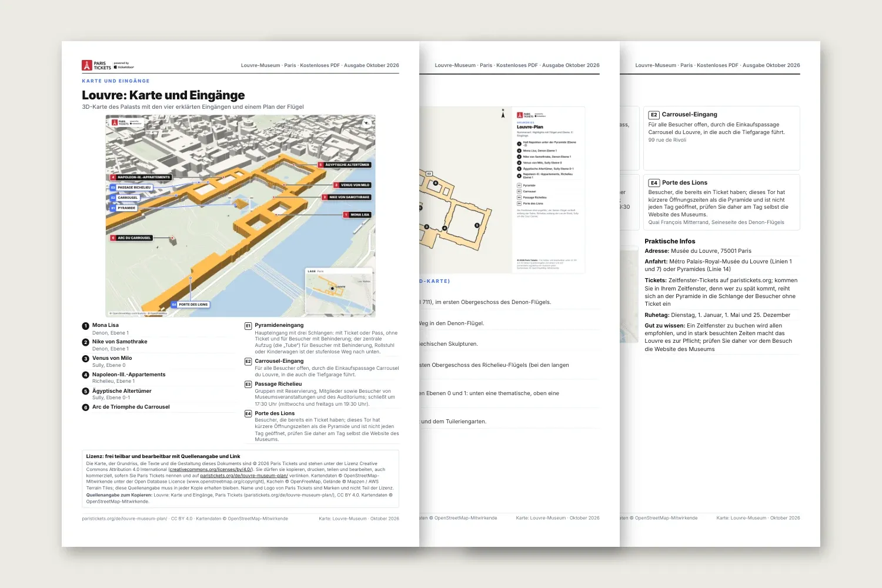The width and height of the screenshot is (882, 588).
Task: Click the E1 badge next to Pyramideneingang
Action: click(x=248, y=326)
